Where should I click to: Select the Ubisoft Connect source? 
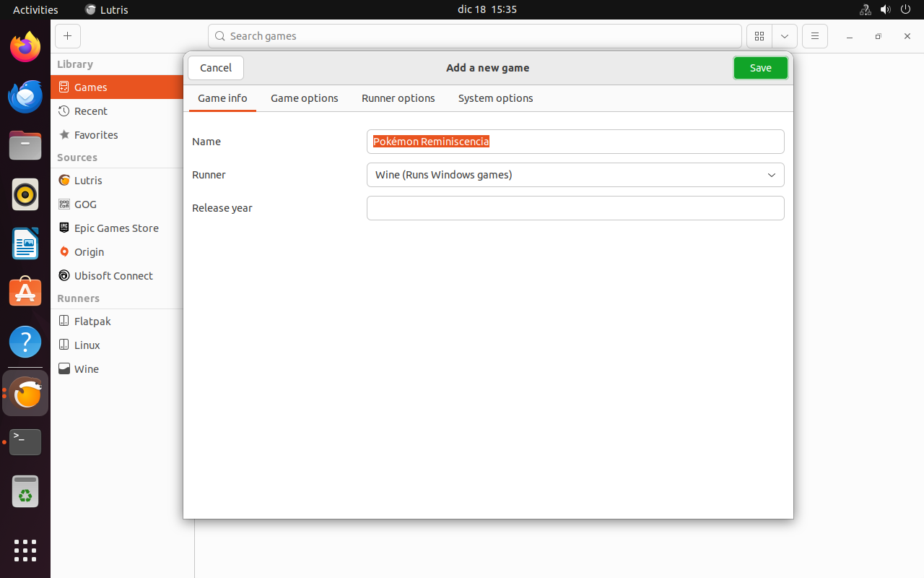[117, 275]
